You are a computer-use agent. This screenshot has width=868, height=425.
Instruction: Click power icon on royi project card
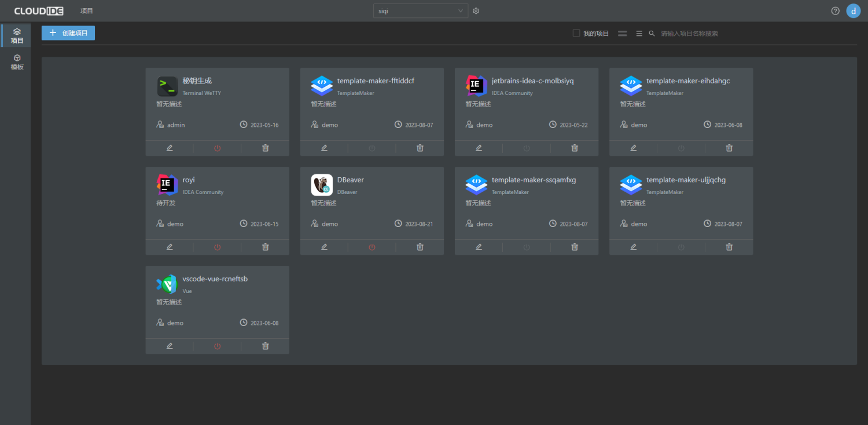(x=217, y=247)
